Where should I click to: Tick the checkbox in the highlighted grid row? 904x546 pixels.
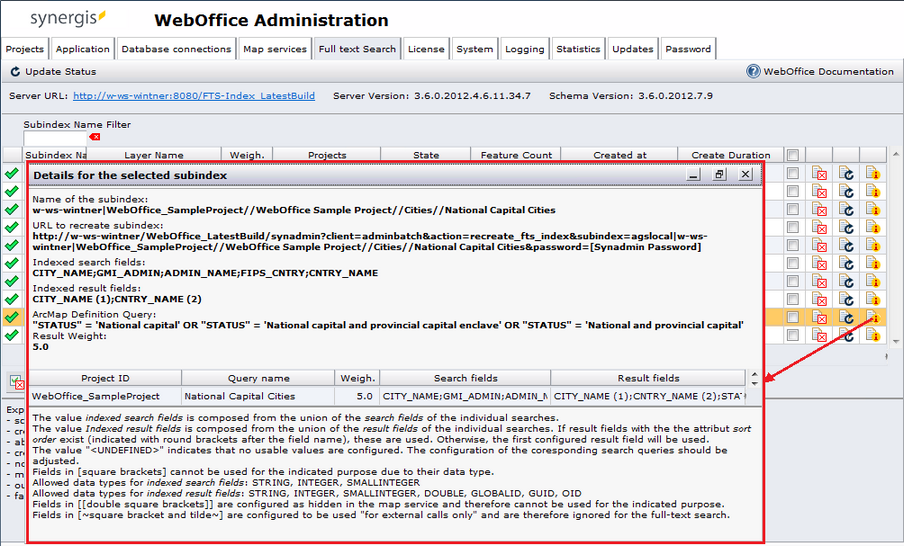coord(793,317)
